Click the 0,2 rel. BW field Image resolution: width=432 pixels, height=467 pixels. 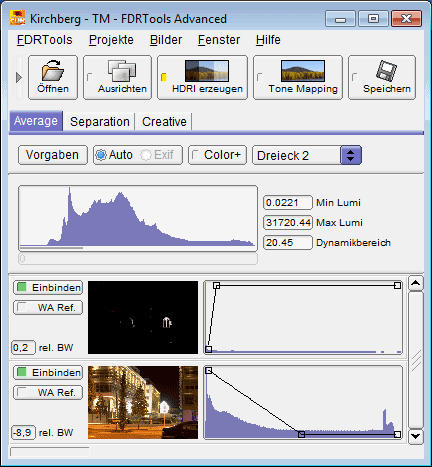click(23, 348)
